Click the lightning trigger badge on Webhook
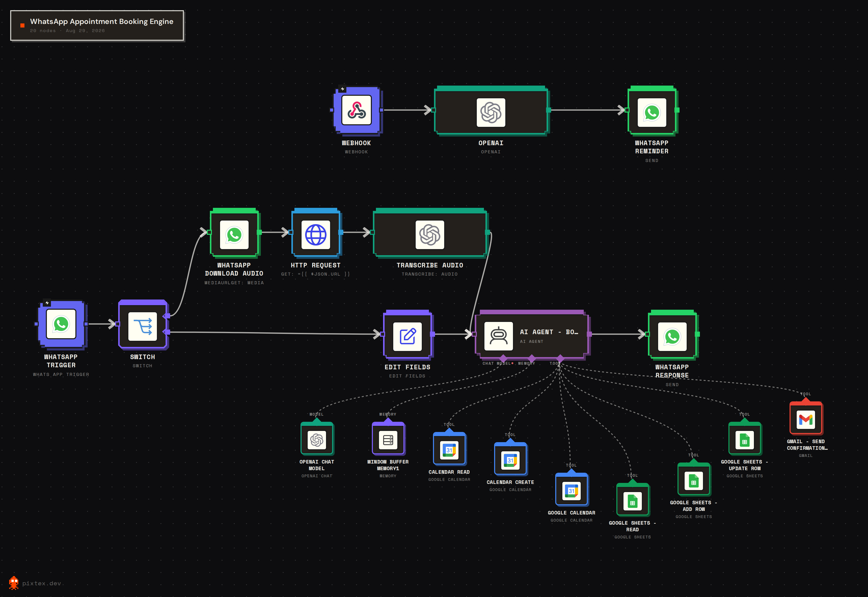 pyautogui.click(x=343, y=89)
